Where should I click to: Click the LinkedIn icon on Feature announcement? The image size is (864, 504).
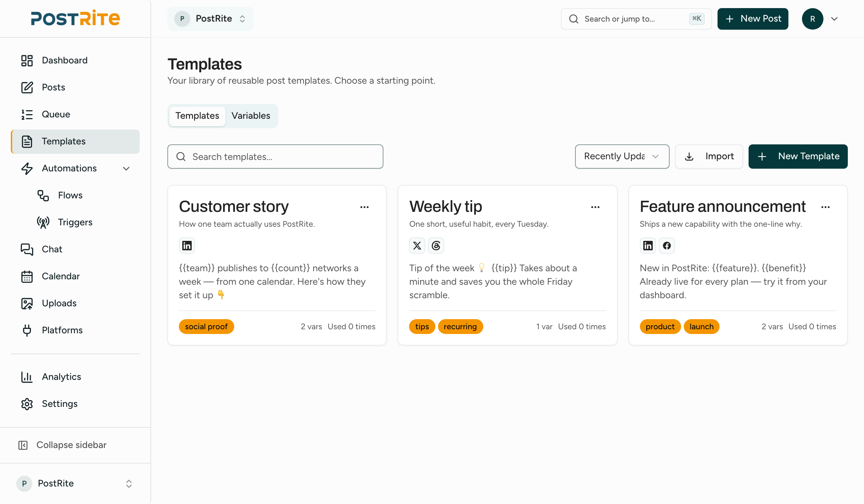click(648, 246)
